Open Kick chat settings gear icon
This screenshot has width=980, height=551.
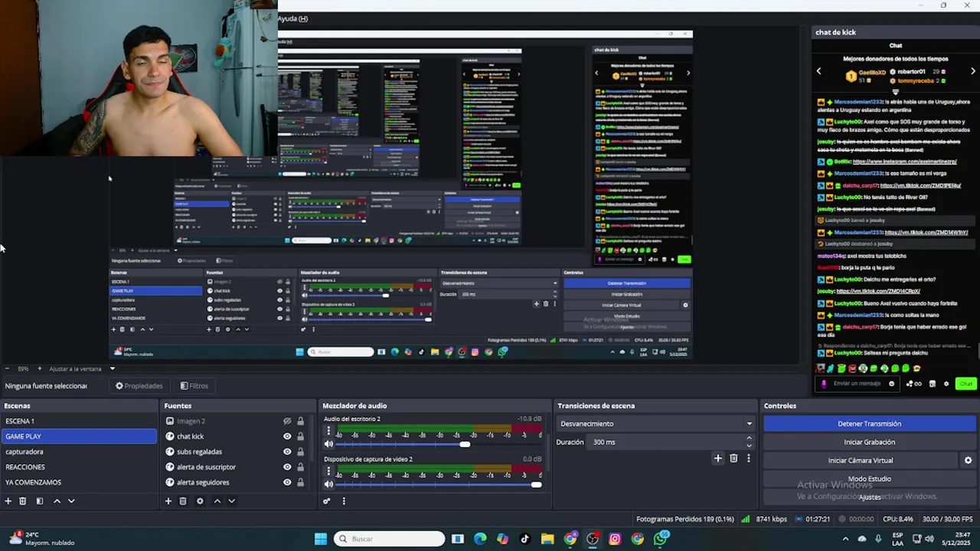(x=946, y=384)
